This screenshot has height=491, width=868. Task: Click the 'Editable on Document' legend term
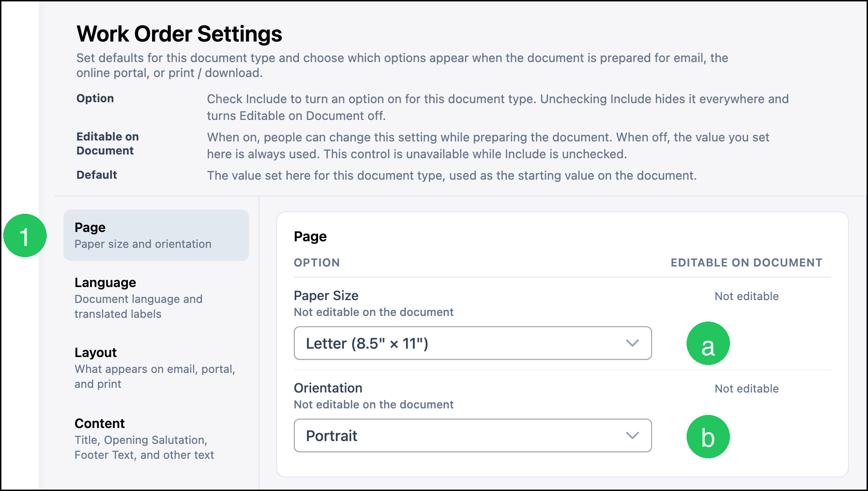(108, 144)
